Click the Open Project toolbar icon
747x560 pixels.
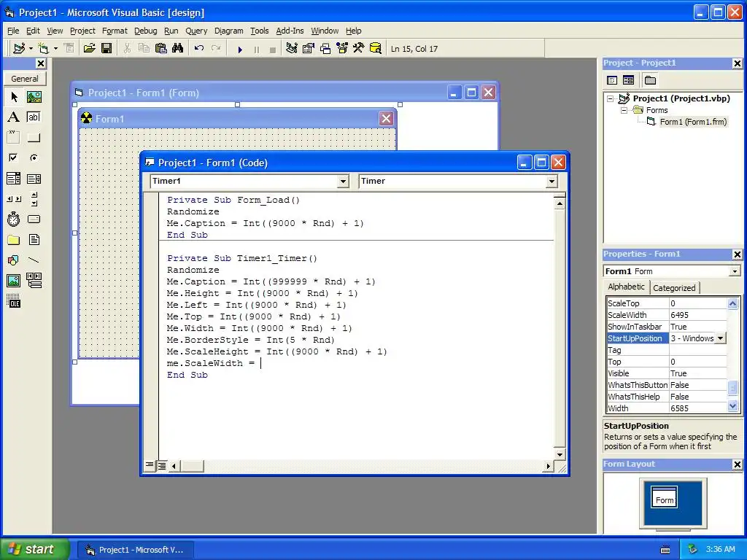point(89,49)
